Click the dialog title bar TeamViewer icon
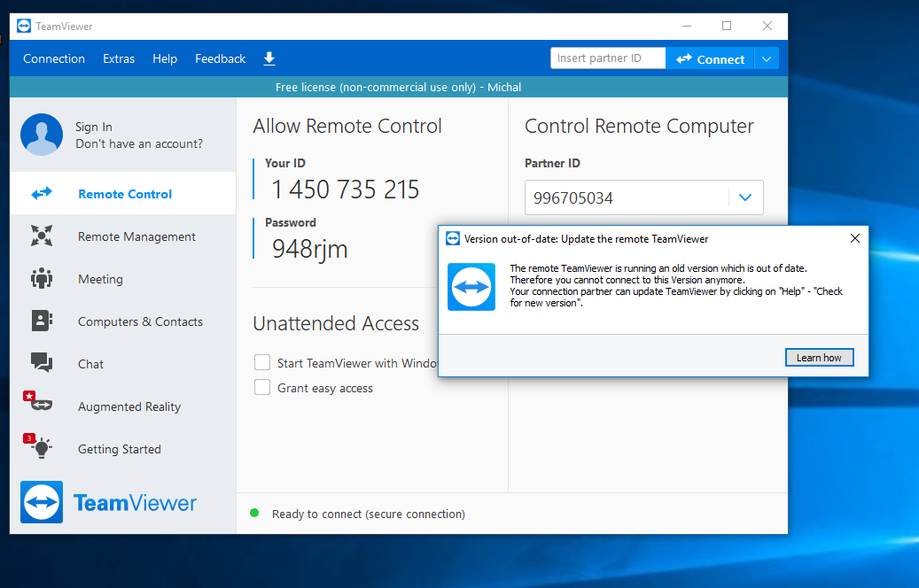The height and width of the screenshot is (588, 919). 453,238
